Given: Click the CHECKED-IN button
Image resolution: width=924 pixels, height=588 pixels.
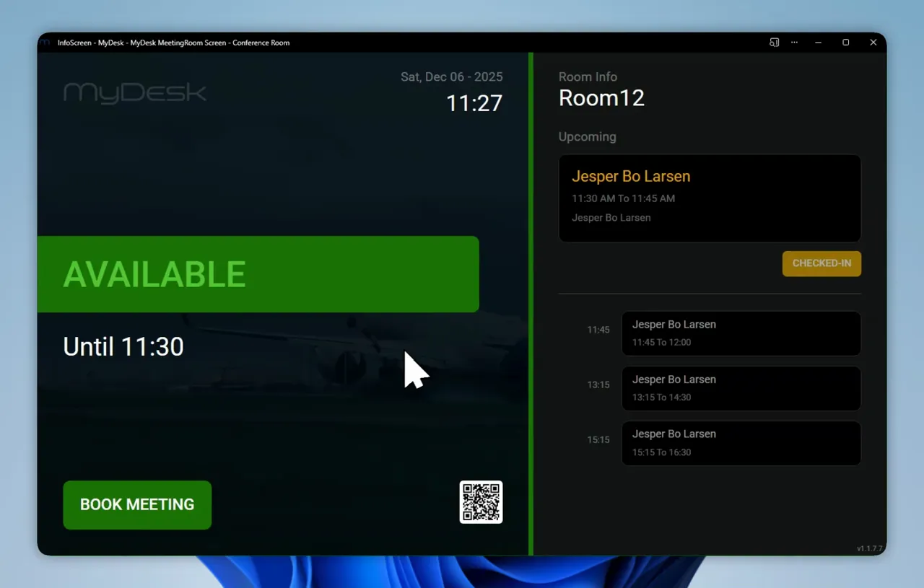Looking at the screenshot, I should click(x=821, y=263).
